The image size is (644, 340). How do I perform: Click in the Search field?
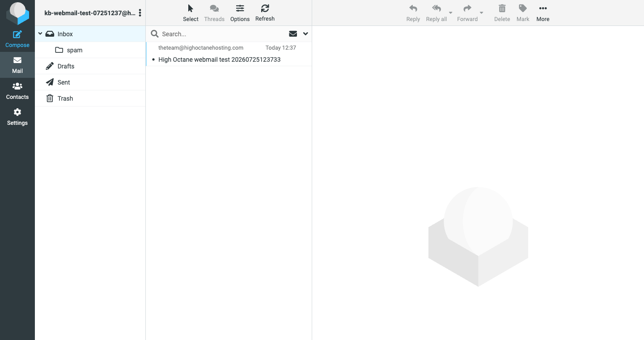click(x=223, y=34)
